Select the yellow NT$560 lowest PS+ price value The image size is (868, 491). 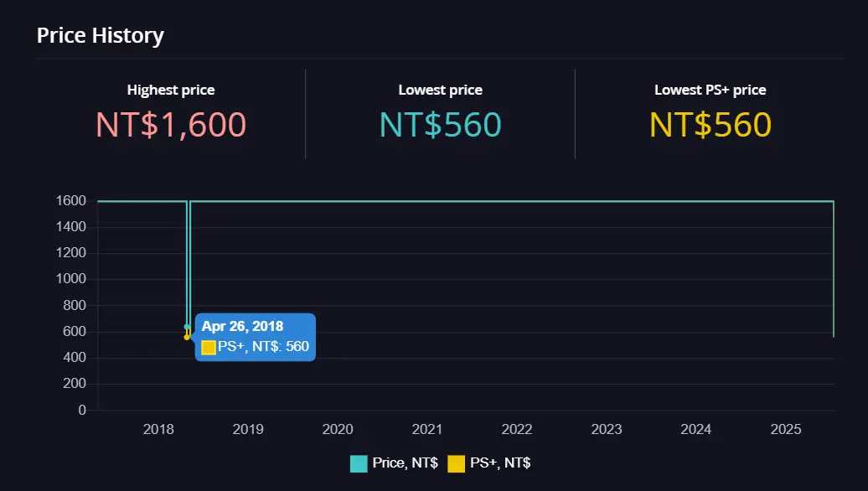point(710,125)
